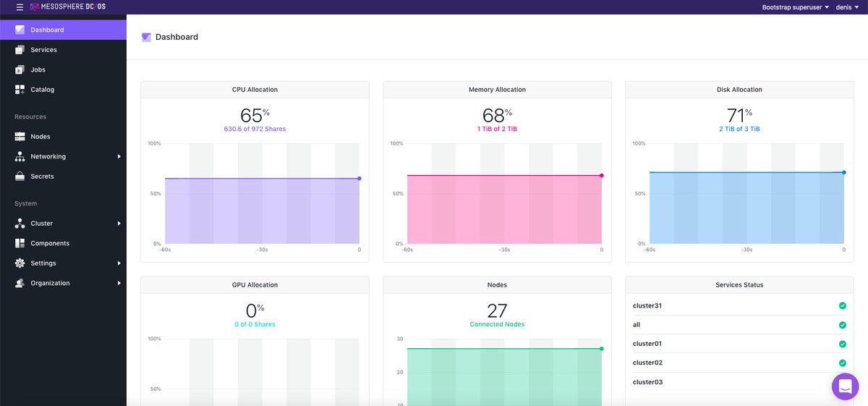868x406 pixels.
Task: Toggle the hamburger sidebar menu
Action: [x=20, y=7]
